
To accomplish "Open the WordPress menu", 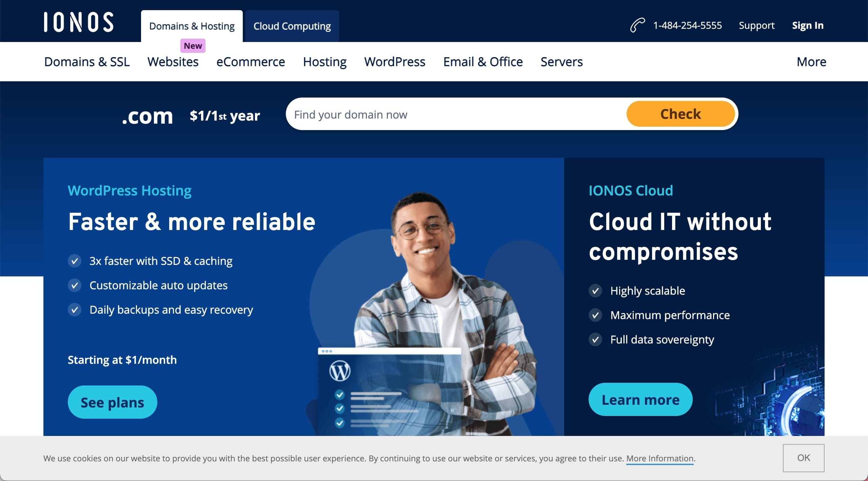I will (395, 62).
